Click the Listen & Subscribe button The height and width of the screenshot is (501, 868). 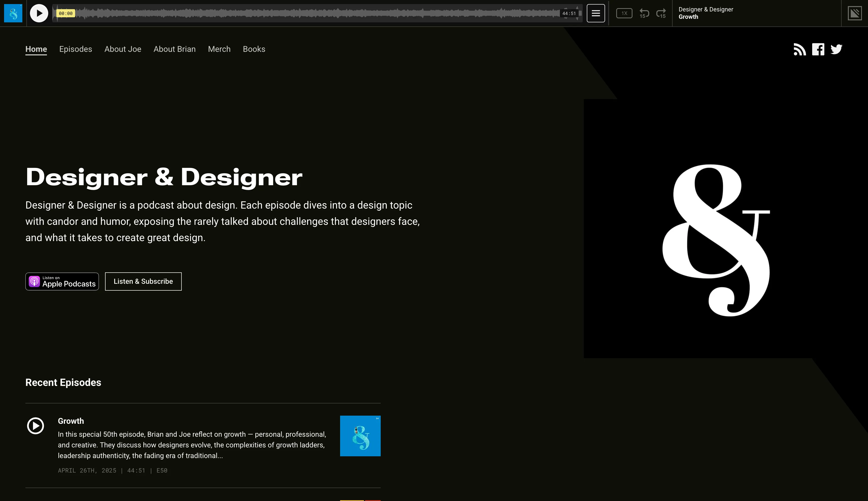click(x=143, y=281)
